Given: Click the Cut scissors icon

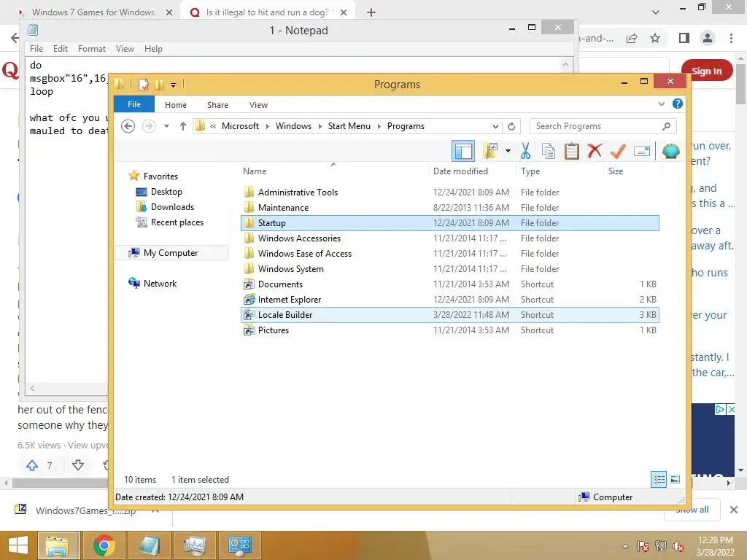Looking at the screenshot, I should click(x=525, y=152).
